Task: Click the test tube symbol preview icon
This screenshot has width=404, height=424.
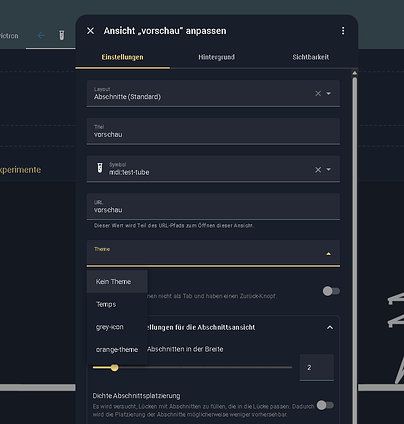Action: pos(100,168)
